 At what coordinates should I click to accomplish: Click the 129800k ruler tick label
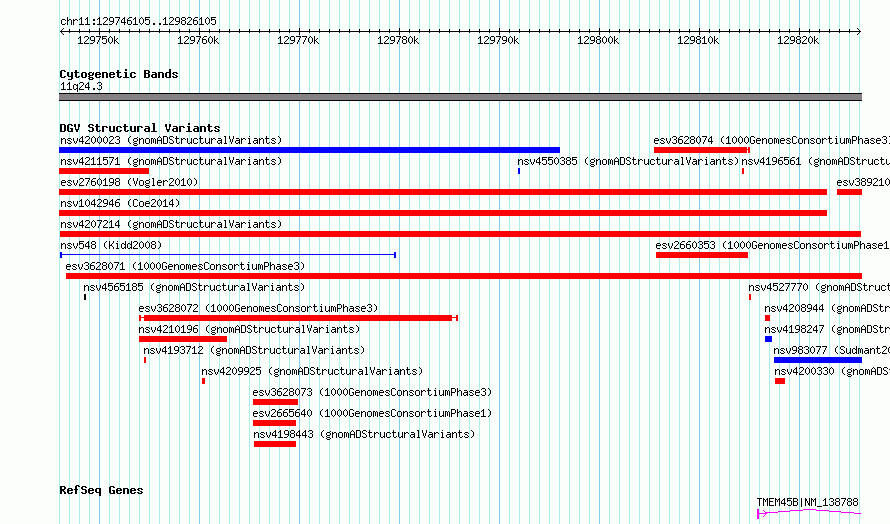(598, 40)
